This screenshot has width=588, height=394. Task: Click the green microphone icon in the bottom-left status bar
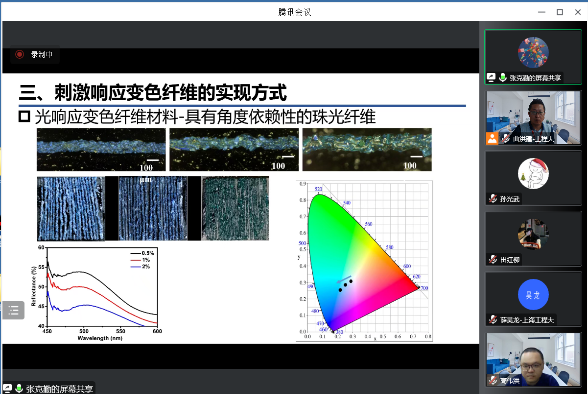(19, 388)
